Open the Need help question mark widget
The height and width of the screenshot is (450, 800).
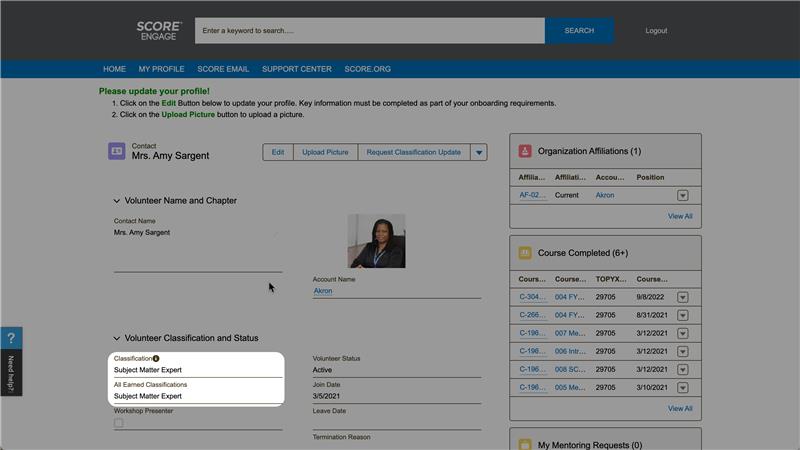[11, 339]
